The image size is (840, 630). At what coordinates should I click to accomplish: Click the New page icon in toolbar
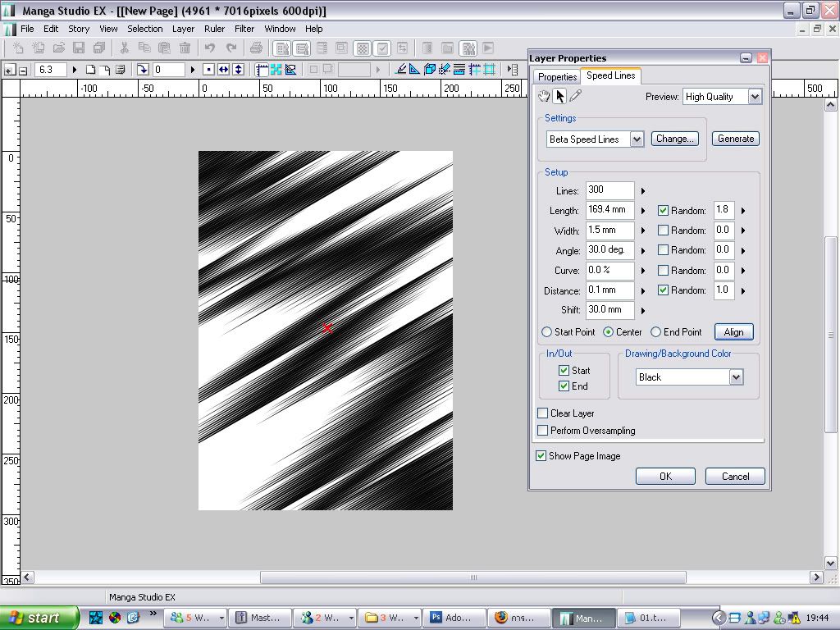pyautogui.click(x=18, y=48)
